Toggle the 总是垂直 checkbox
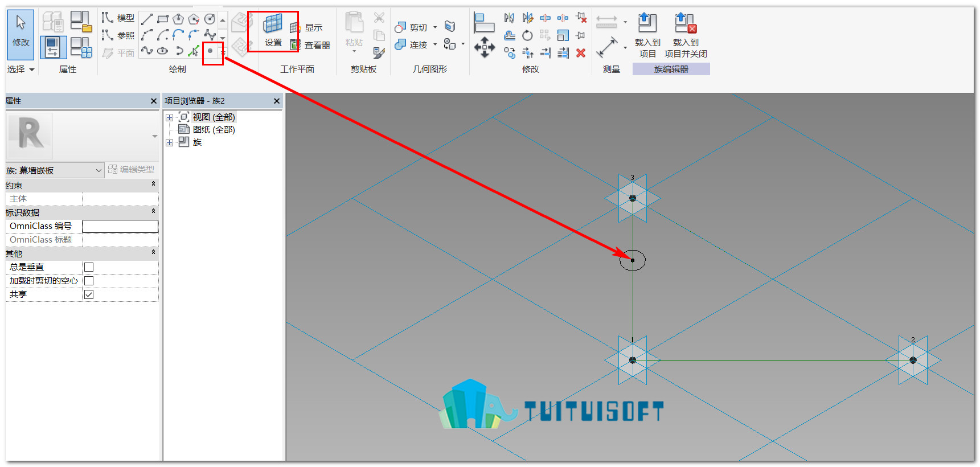This screenshot has width=980, height=467. [89, 267]
